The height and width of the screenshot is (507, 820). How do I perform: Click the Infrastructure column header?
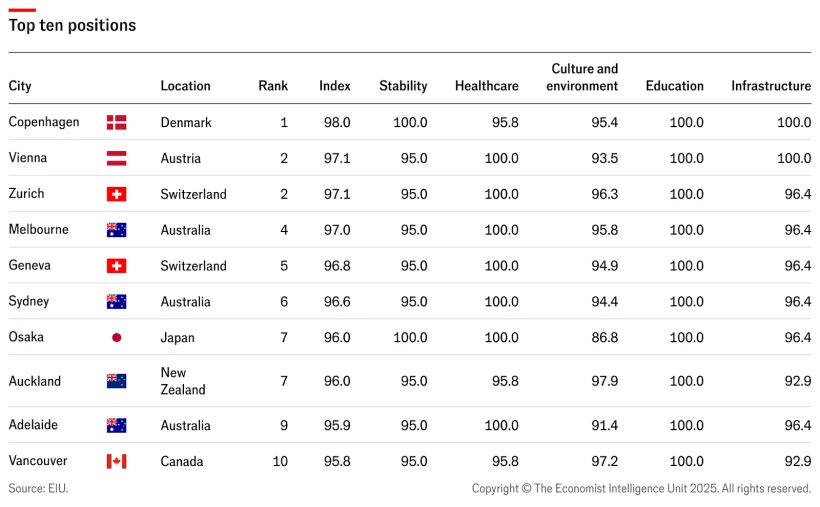click(770, 86)
